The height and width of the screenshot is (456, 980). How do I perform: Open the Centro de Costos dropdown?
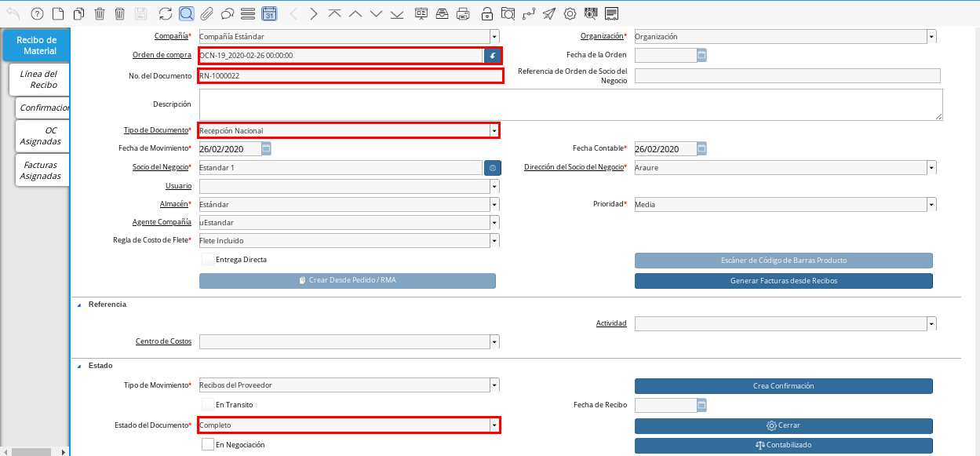click(494, 341)
